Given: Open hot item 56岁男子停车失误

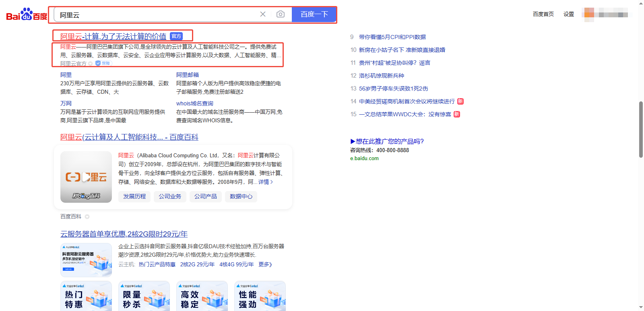Looking at the screenshot, I should point(394,89).
